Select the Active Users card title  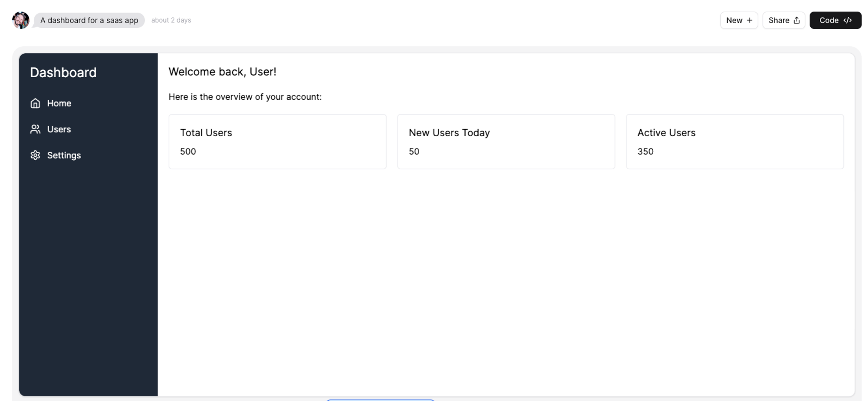pyautogui.click(x=666, y=133)
